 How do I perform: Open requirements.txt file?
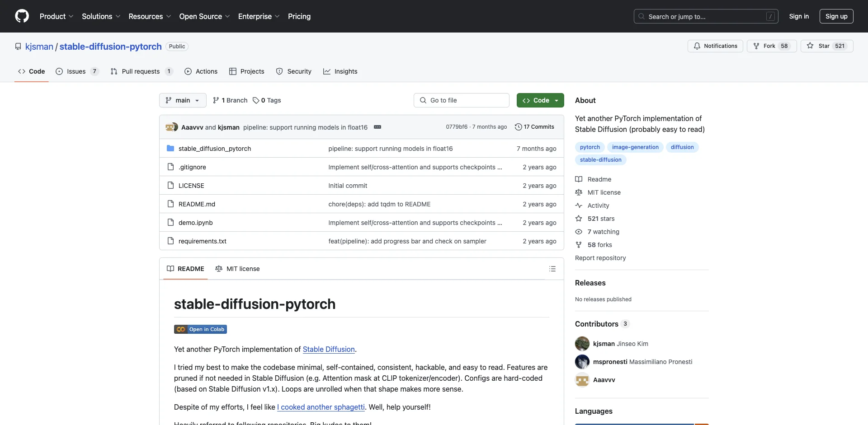[x=203, y=241]
